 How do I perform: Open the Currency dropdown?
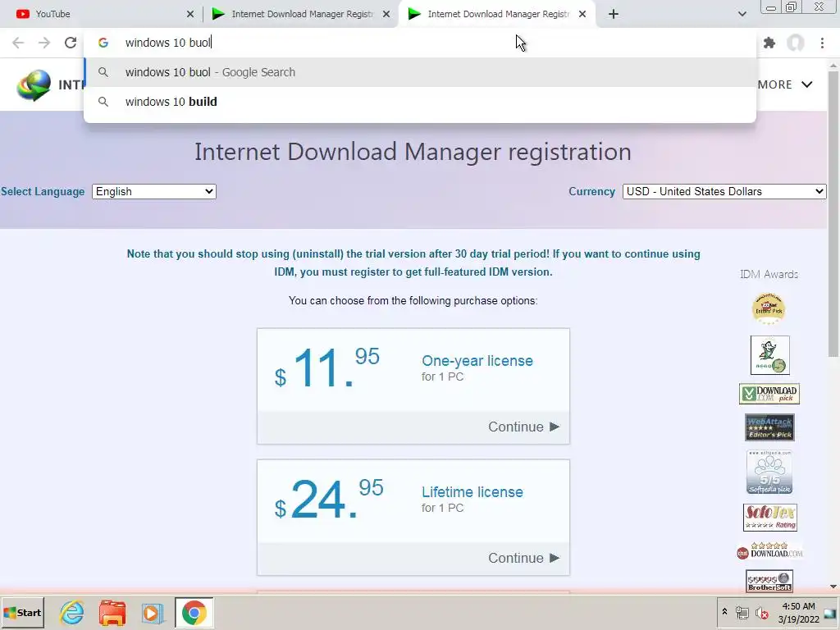724,192
